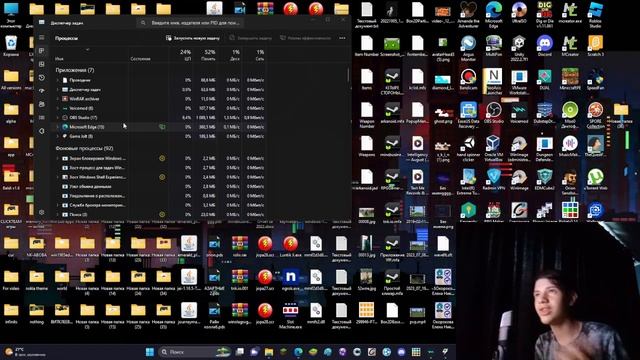Image resolution: width=640 pixels, height=360 pixels.
Task: Select the Scratch 3 desktop shortcut
Action: tap(595, 46)
